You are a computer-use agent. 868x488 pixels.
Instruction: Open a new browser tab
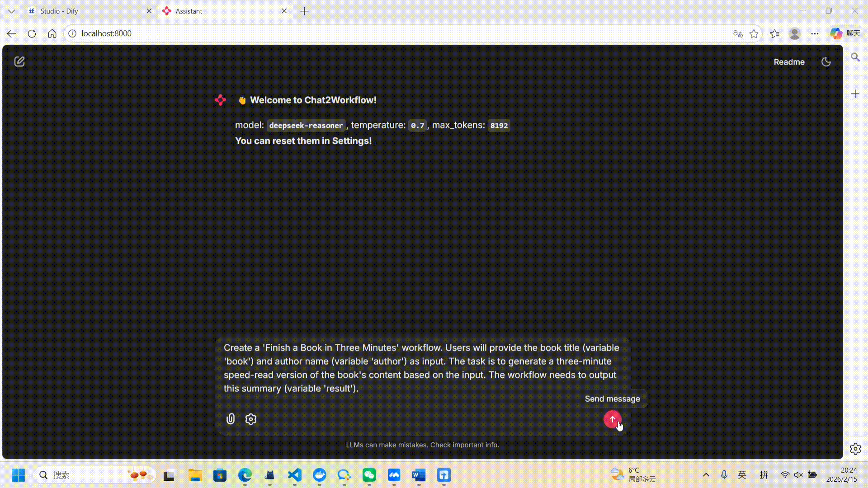pos(305,11)
